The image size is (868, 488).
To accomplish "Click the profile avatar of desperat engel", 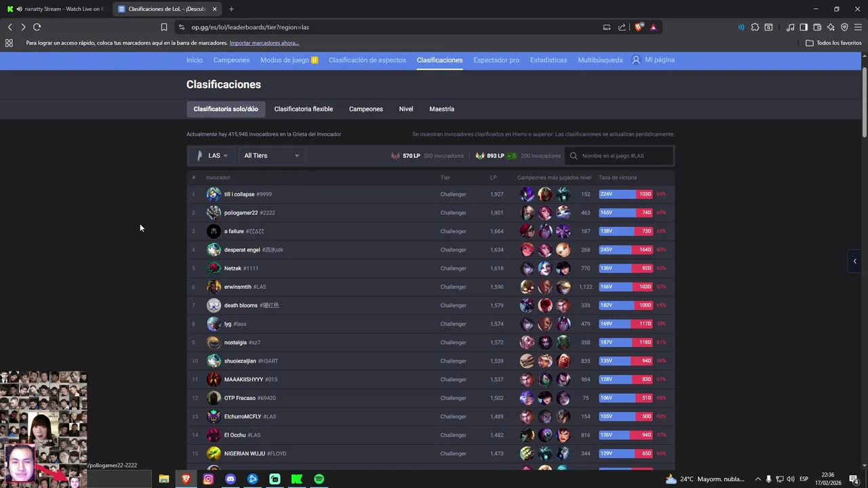I will point(214,249).
